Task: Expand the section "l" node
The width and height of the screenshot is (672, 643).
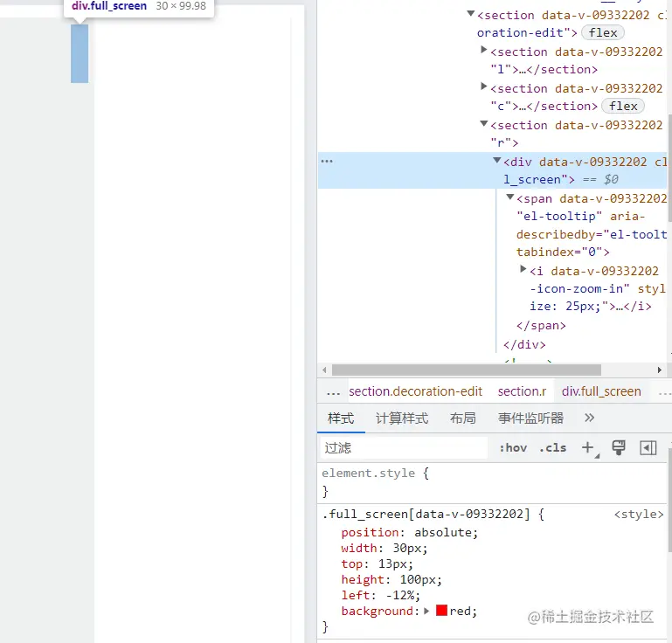Action: click(484, 50)
